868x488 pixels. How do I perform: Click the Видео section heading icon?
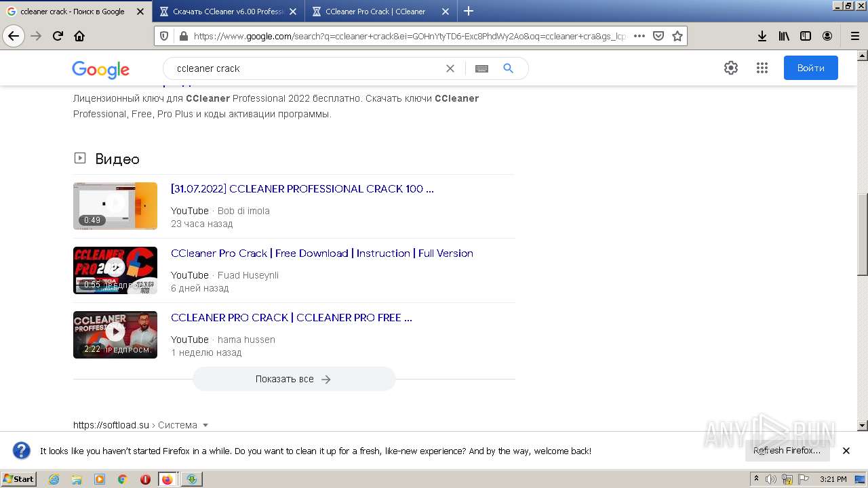click(80, 158)
